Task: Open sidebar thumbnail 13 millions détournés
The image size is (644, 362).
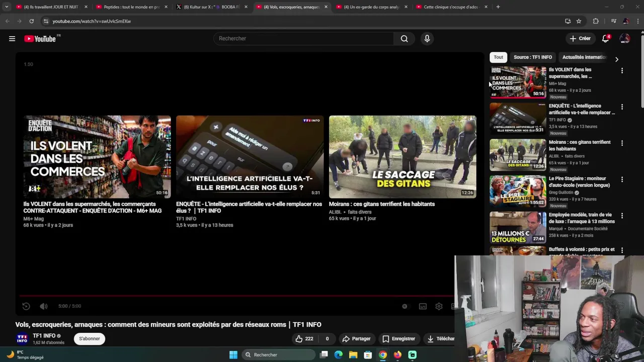Action: tap(518, 227)
